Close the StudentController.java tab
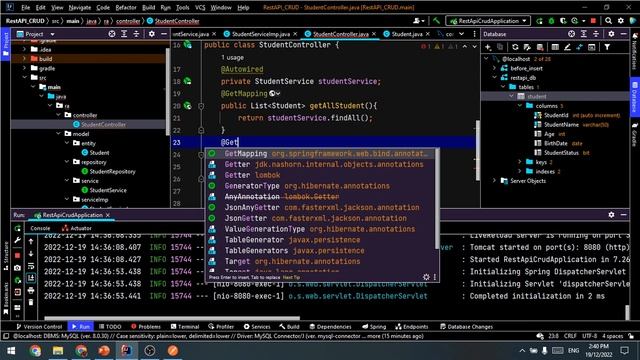This screenshot has height=360, width=640. (375, 34)
